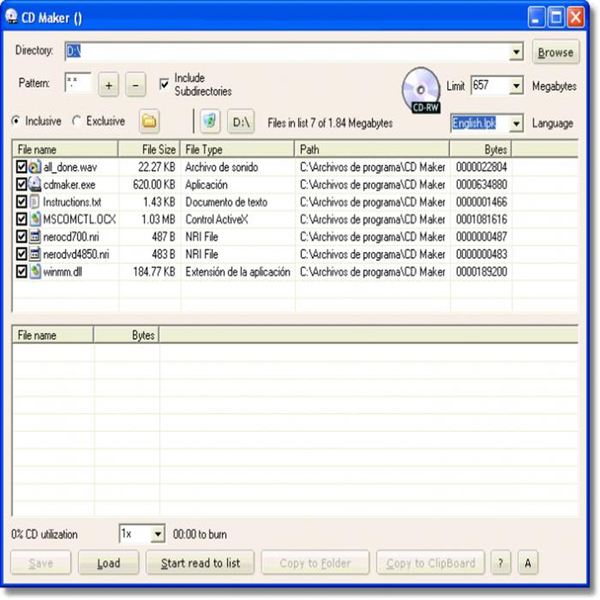Screen dimensions: 600x600
Task: Click the CD Maker title bar icon
Action: point(11,17)
